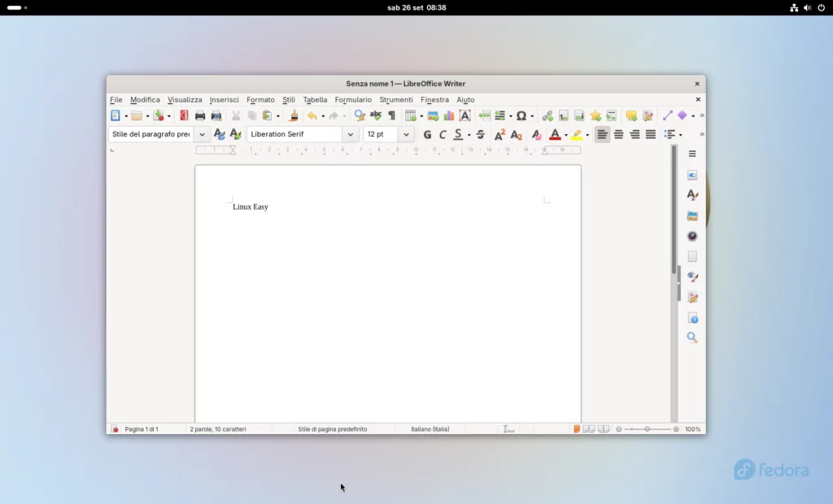
Task: Export directly as PDF
Action: [184, 115]
